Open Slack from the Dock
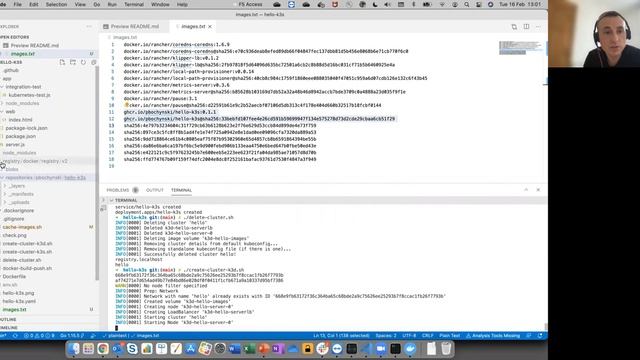Viewport: 640px width, 360px height. coord(322,349)
